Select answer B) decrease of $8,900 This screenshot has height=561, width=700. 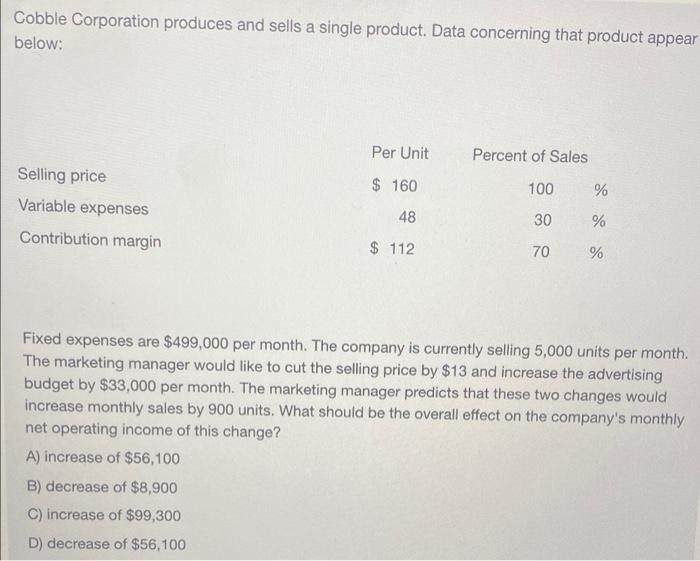coord(102,487)
